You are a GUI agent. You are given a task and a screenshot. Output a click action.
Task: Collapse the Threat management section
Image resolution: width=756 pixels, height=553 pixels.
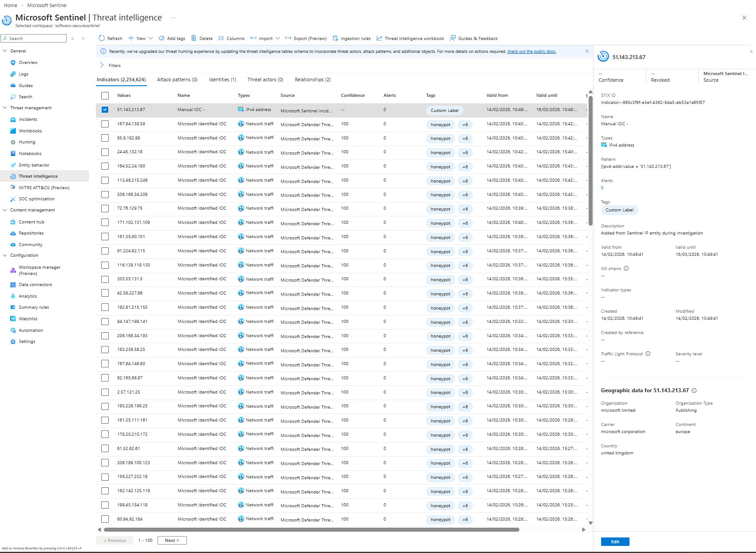coord(5,108)
